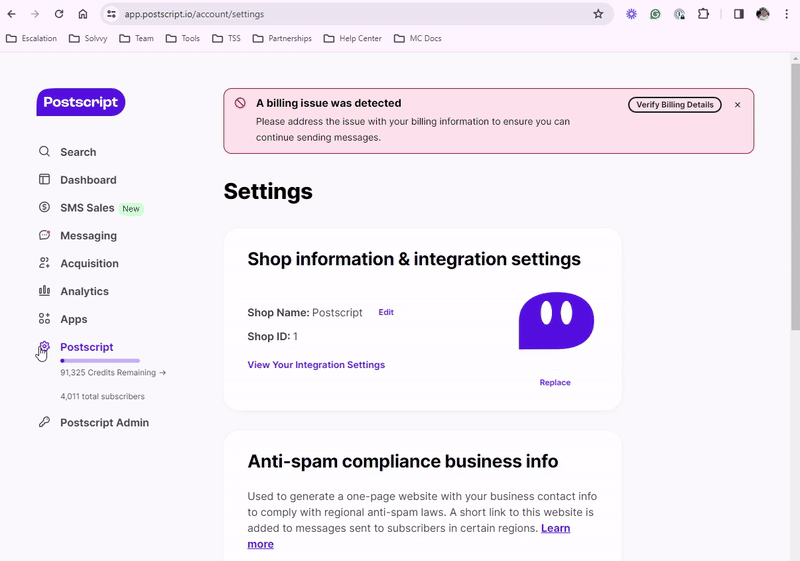Image resolution: width=800 pixels, height=561 pixels.
Task: View site information icon in address bar
Action: coord(111,14)
